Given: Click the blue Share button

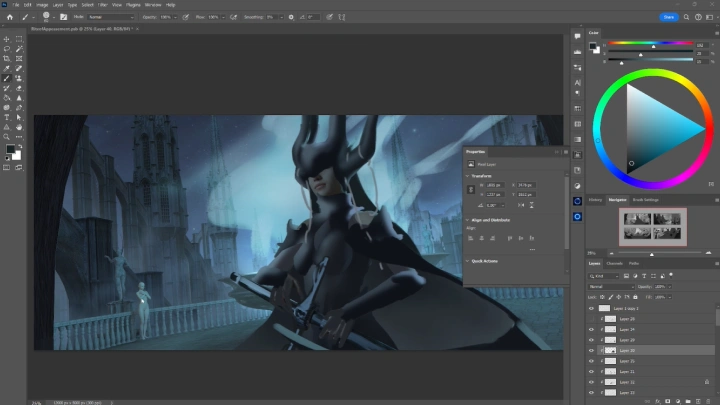Looking at the screenshot, I should coord(669,17).
